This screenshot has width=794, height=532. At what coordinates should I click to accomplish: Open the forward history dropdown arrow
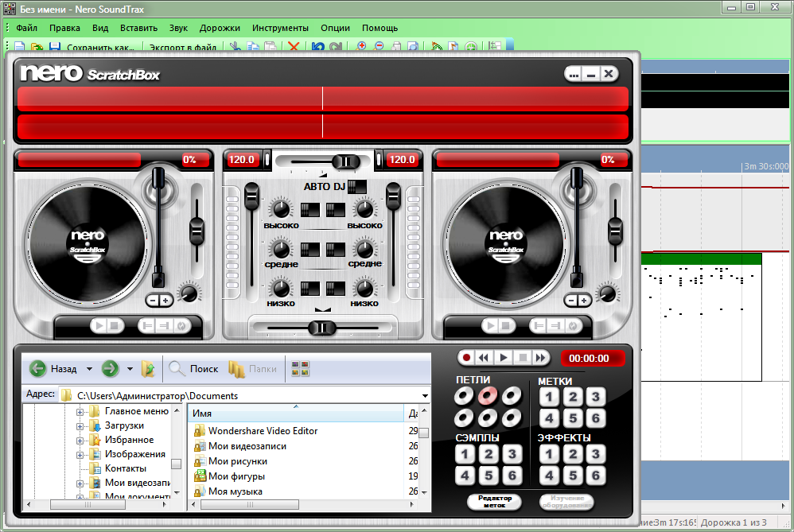pos(130,369)
